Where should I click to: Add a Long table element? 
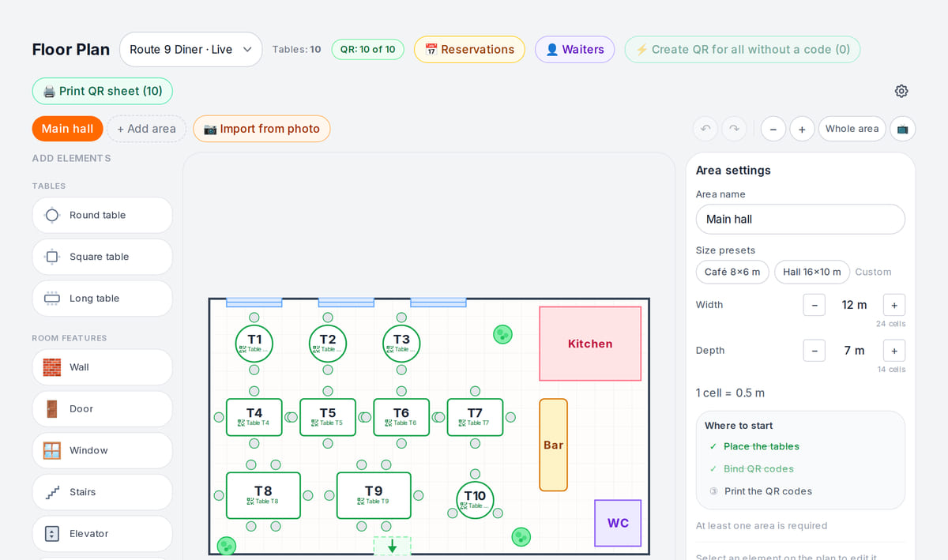[x=103, y=299]
